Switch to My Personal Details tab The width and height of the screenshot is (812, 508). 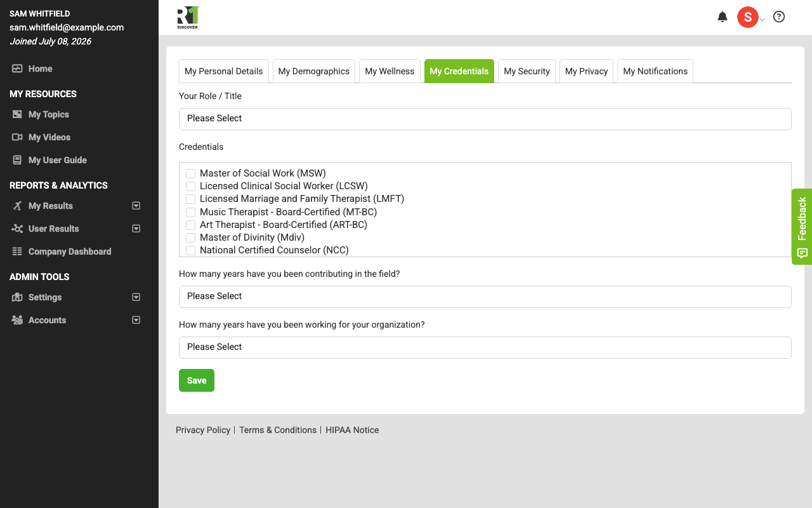(x=224, y=71)
